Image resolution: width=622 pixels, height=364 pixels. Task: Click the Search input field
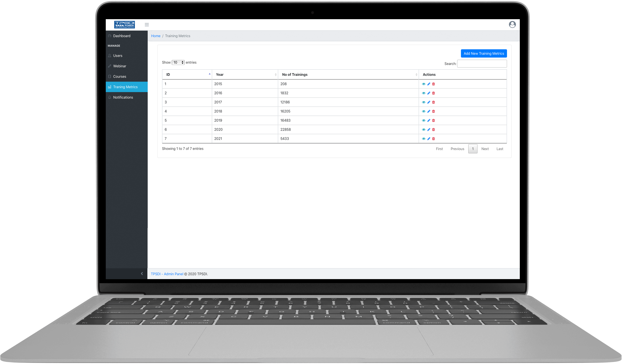(x=482, y=64)
